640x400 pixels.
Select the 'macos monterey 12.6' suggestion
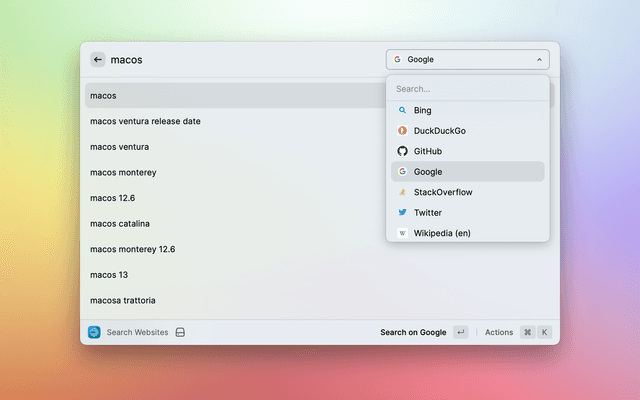point(132,249)
